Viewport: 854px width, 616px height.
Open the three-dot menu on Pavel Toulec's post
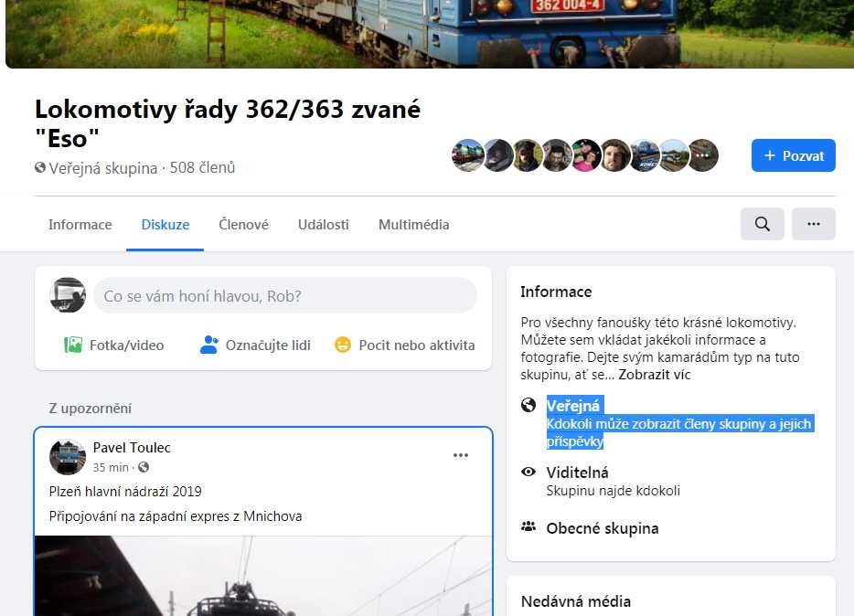(x=461, y=455)
